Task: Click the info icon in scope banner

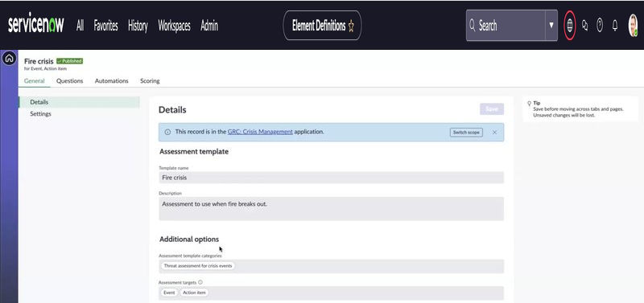Action: (167, 132)
